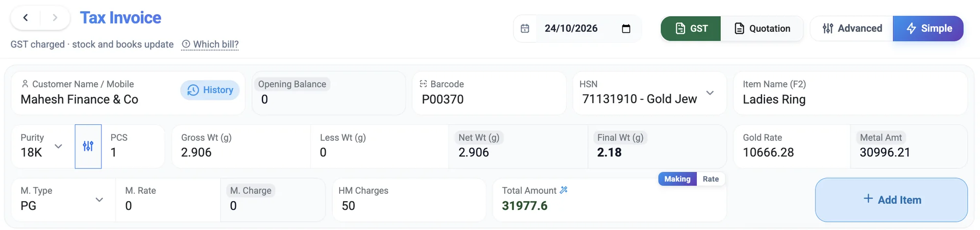Select the Simple view tab
Image resolution: width=980 pixels, height=230 pixels.
[928, 28]
